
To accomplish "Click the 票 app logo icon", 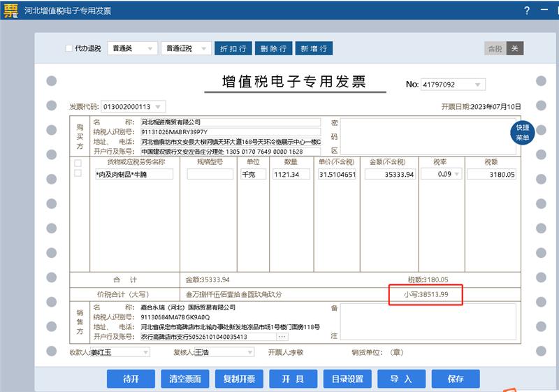I will [x=10, y=10].
